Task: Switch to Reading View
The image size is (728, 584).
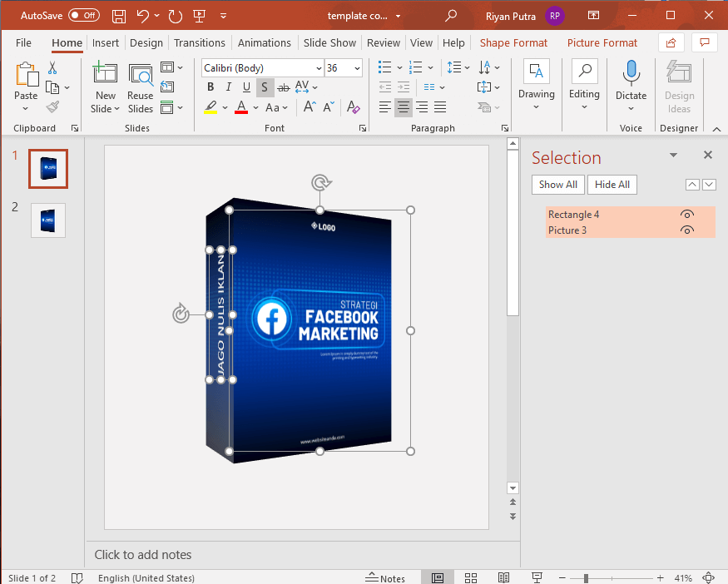Action: pyautogui.click(x=503, y=577)
